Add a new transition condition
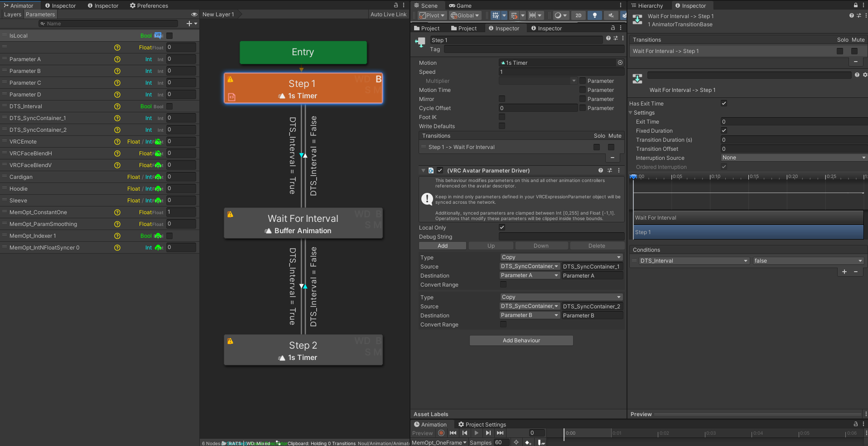 [x=844, y=272]
